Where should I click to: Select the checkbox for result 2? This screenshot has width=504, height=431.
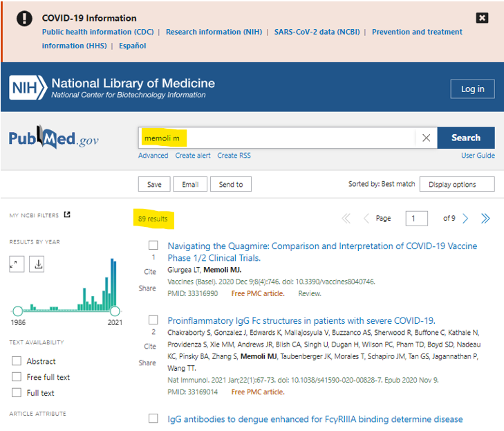153,320
